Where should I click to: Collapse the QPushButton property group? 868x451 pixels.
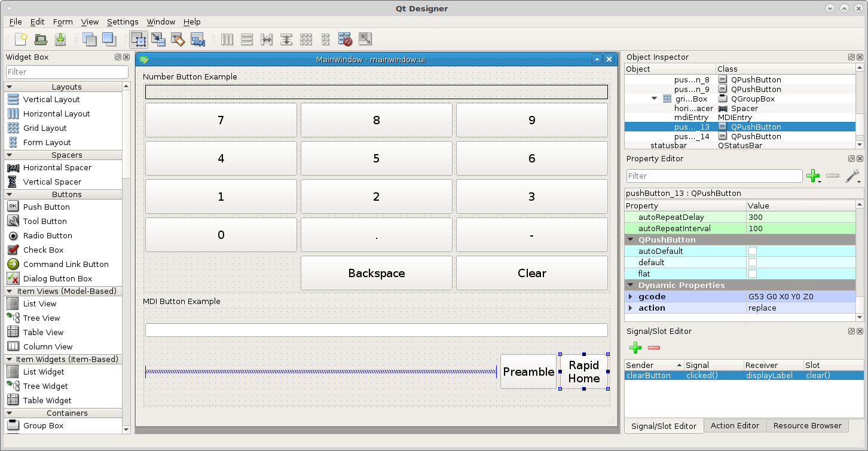(x=630, y=240)
